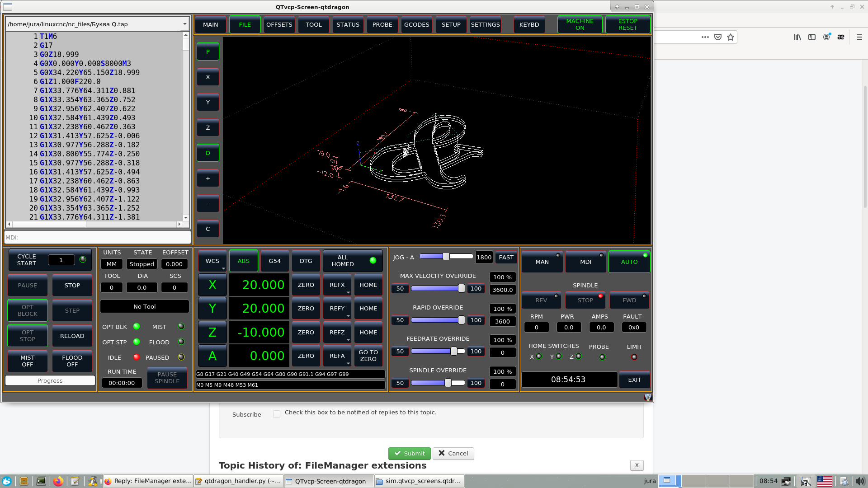Adjust the feedrate override slider

point(438,351)
